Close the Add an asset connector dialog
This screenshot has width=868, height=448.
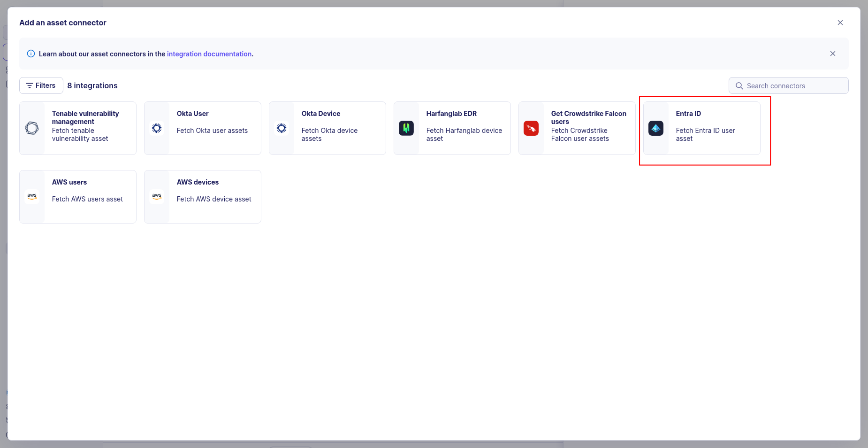(x=840, y=22)
